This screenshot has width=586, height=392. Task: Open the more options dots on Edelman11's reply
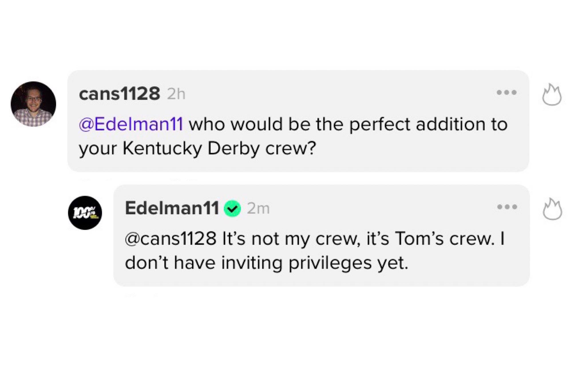[507, 207]
